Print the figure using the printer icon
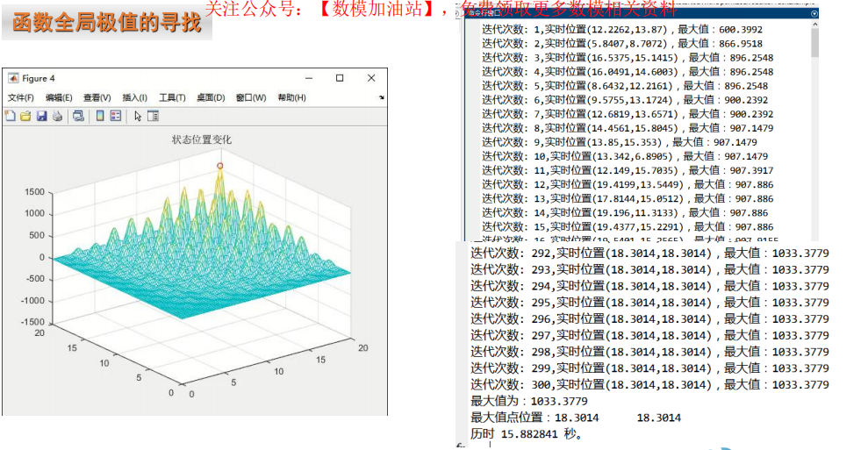This screenshot has height=450, width=868. [57, 116]
